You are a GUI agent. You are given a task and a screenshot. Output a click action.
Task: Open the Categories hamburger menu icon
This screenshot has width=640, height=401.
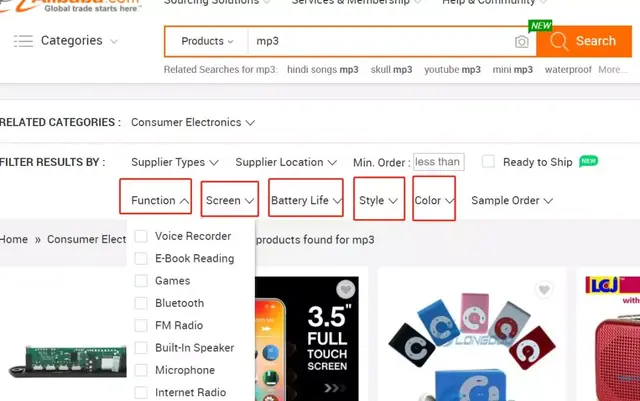click(23, 41)
